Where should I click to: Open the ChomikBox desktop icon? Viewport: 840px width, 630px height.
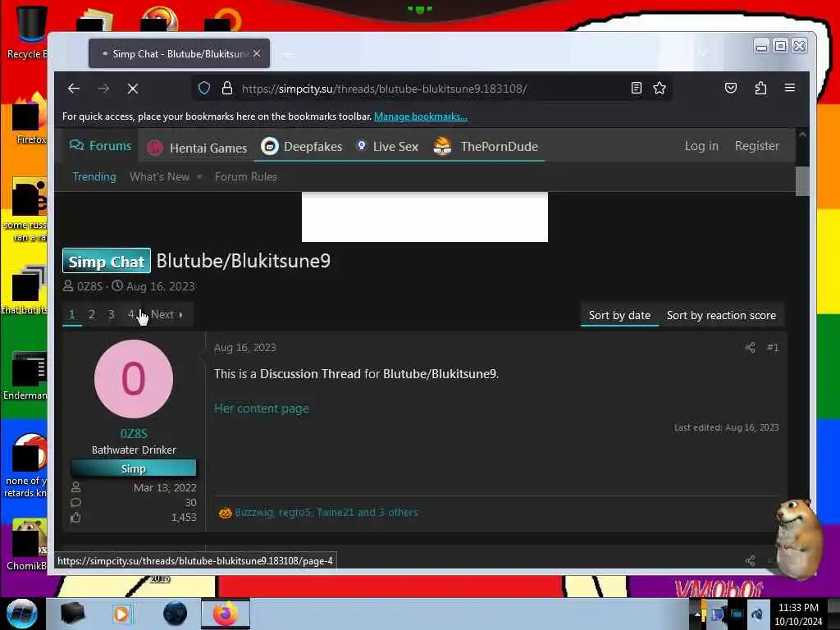(27, 544)
